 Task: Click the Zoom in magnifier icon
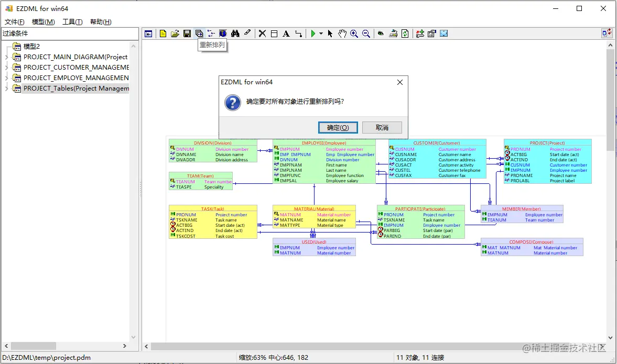[354, 34]
